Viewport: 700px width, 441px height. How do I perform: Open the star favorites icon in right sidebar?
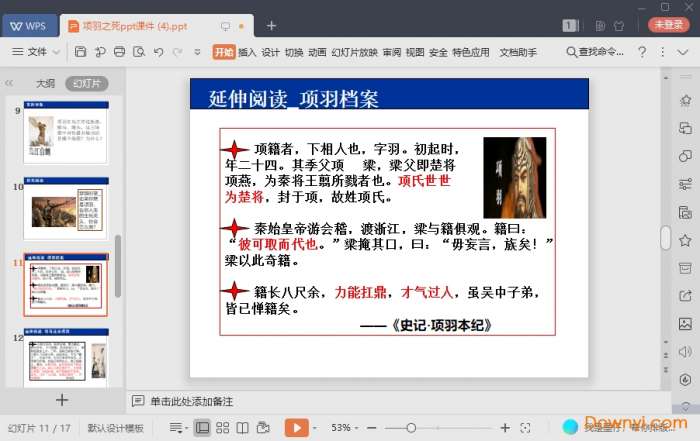685,241
